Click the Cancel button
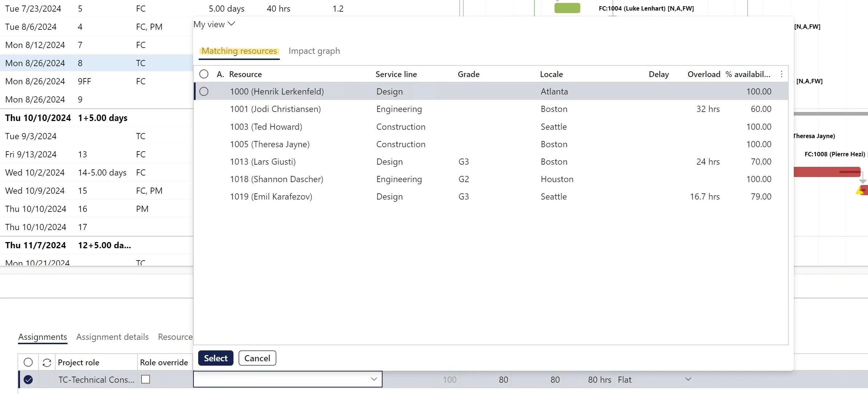 [257, 358]
